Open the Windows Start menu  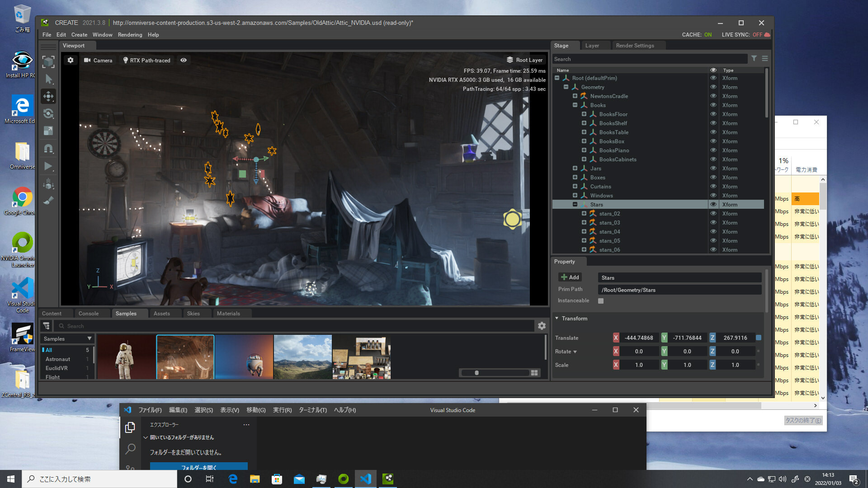point(11,479)
